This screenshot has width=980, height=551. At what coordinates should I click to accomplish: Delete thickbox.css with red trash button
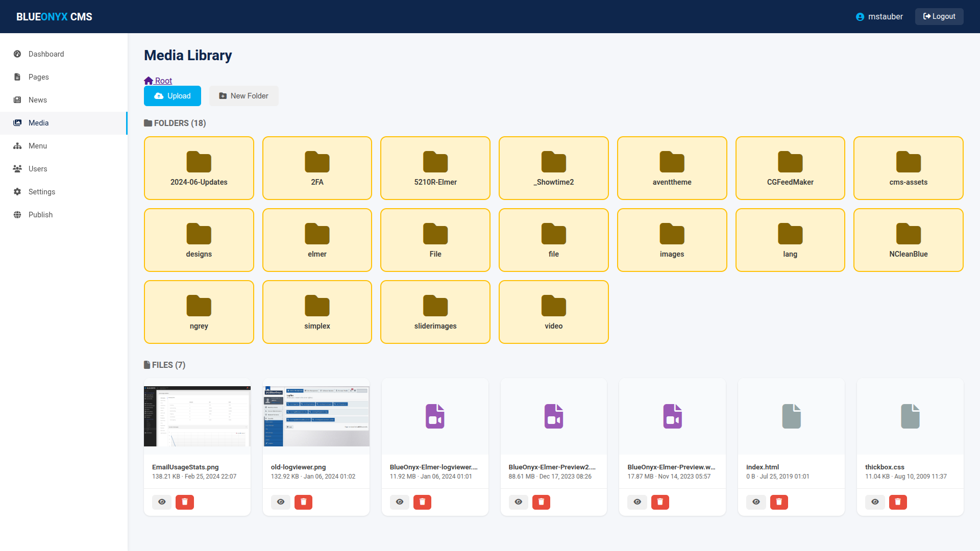click(x=897, y=502)
